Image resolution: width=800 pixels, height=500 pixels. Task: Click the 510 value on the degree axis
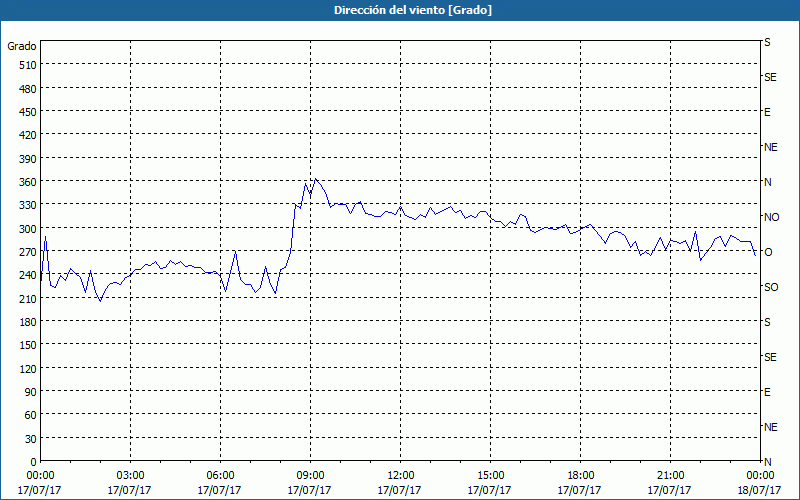(x=28, y=65)
